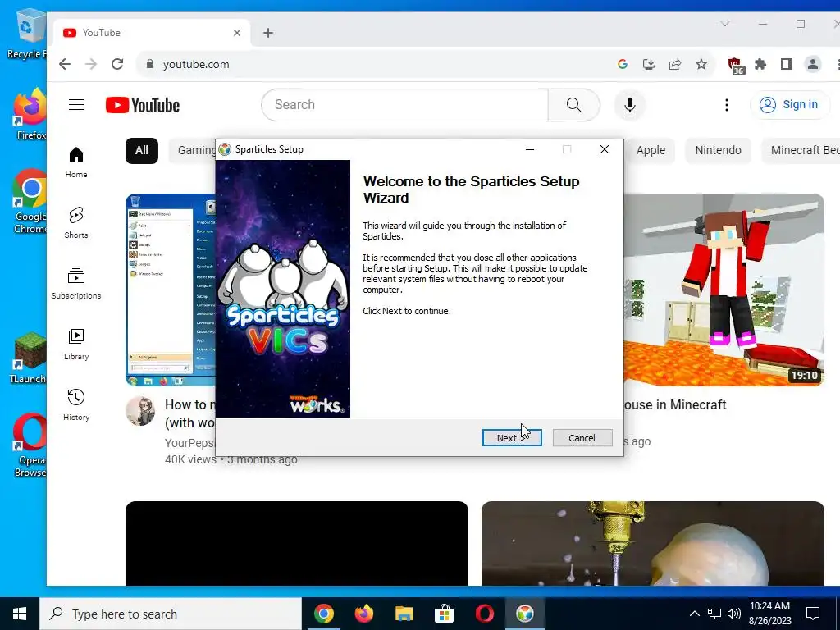The image size is (840, 630).
Task: Click Google icon in address bar
Action: pos(623,64)
